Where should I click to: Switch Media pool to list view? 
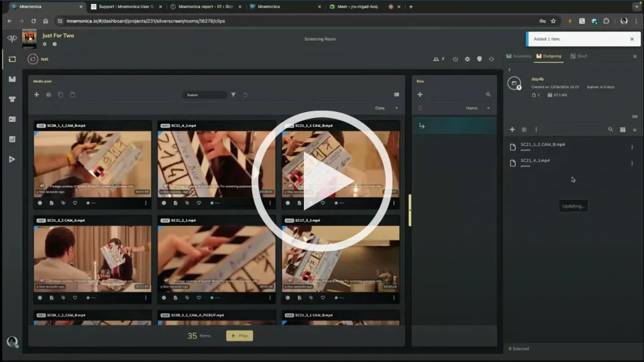396,95
